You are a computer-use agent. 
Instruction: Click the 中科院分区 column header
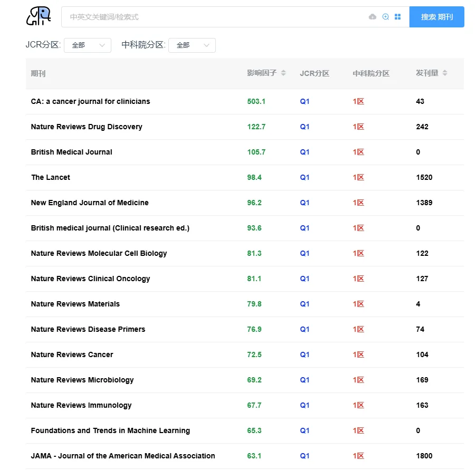coord(371,73)
